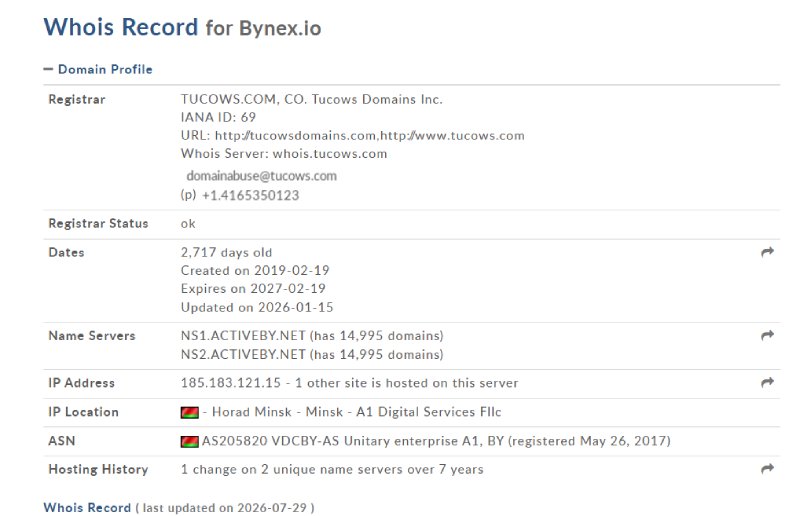Screen dimensions: 800x516
Task: Select Created on 2019-02-19 date
Action: pos(255,271)
